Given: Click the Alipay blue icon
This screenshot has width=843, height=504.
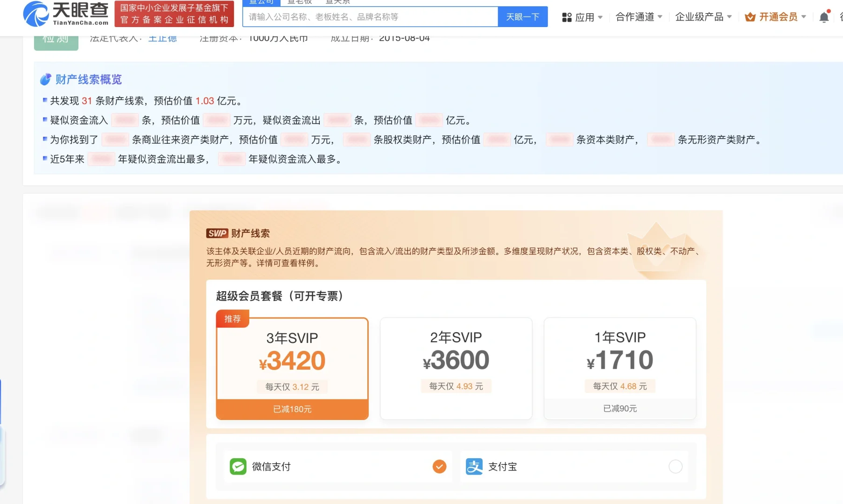Looking at the screenshot, I should click(x=474, y=466).
